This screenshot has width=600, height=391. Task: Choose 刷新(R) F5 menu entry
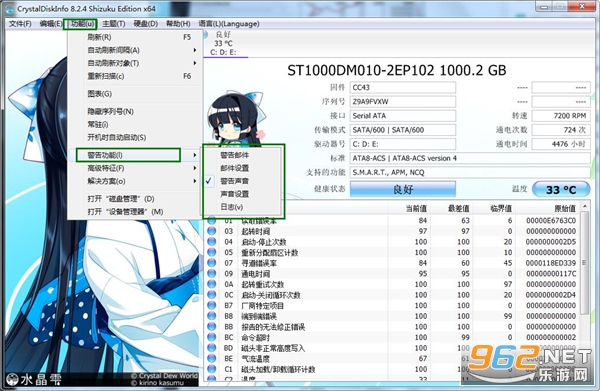click(134, 37)
